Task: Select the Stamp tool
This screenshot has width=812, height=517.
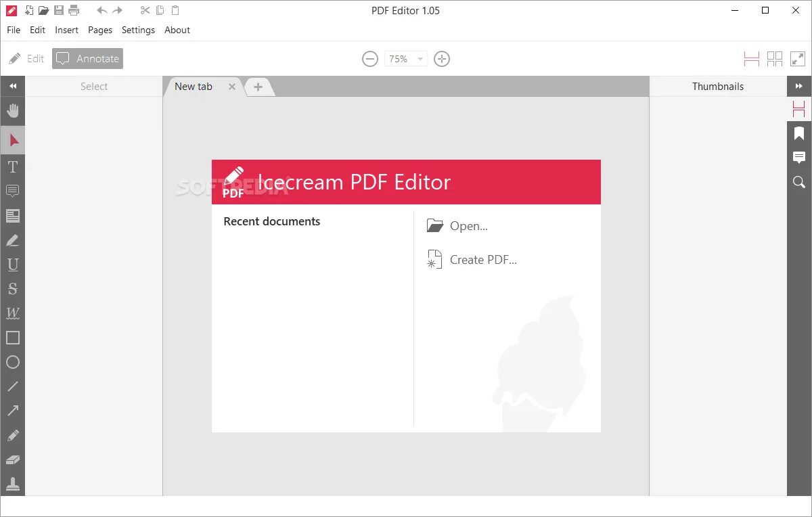Action: tap(12, 484)
